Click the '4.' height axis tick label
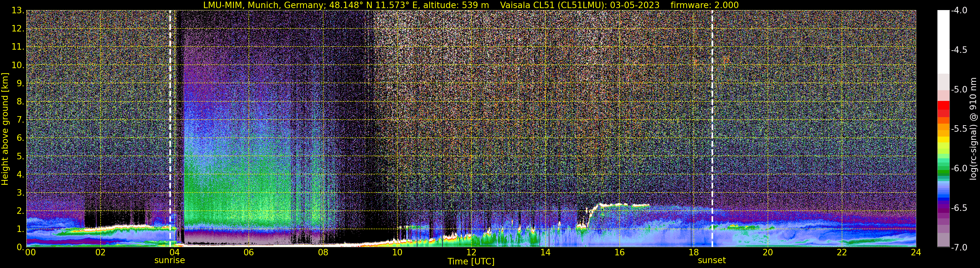Viewport: 980px width, 268px height. (x=20, y=175)
